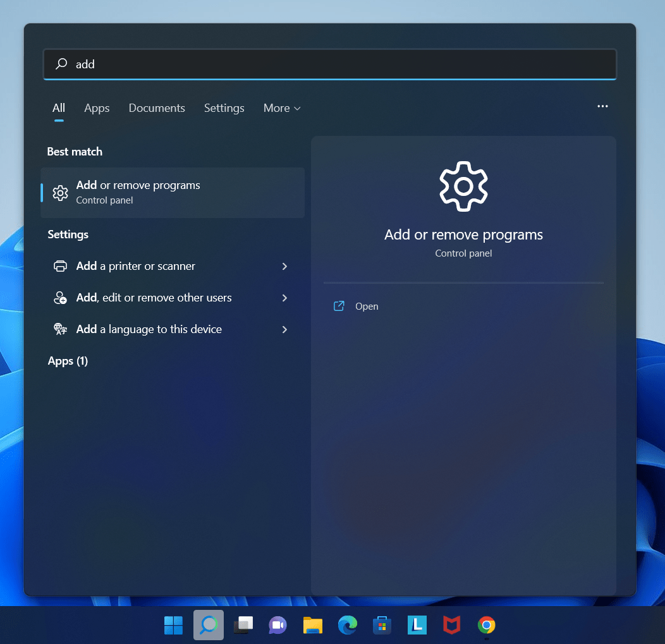Click the printer icon next to Add a printer
The height and width of the screenshot is (644, 665).
pos(60,266)
